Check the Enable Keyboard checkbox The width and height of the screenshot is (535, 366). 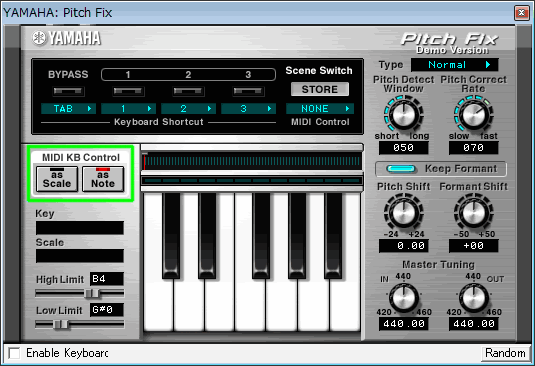click(x=14, y=353)
